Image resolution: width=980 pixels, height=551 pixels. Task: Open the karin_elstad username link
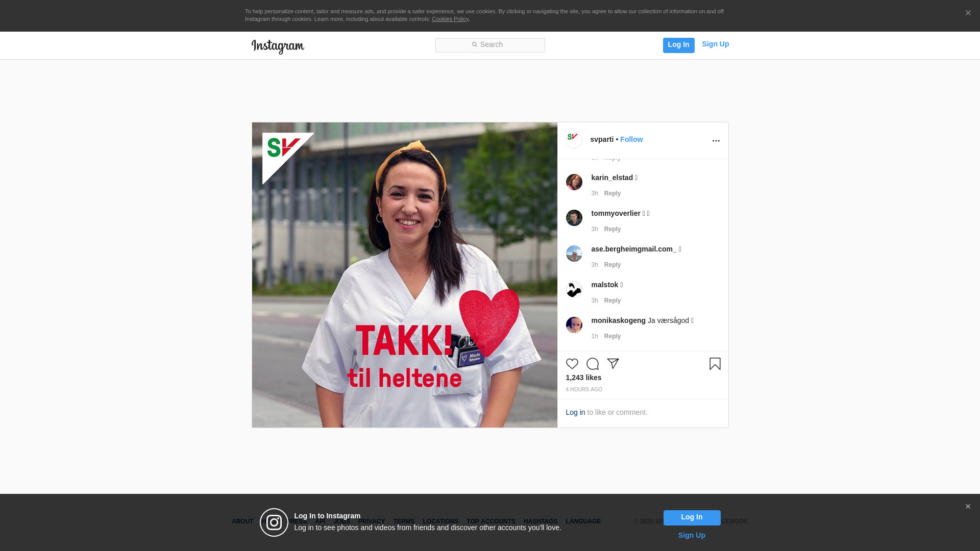click(612, 178)
